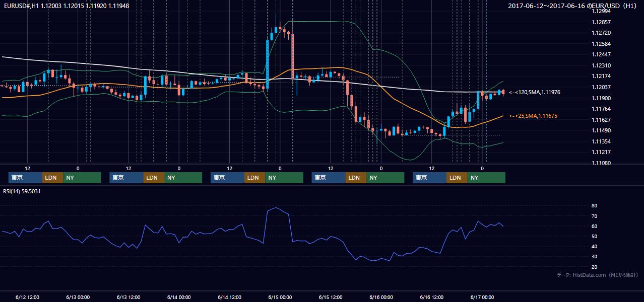This screenshot has width=644, height=302.
Task: Click the RSI 40 level label
Action: (x=594, y=247)
